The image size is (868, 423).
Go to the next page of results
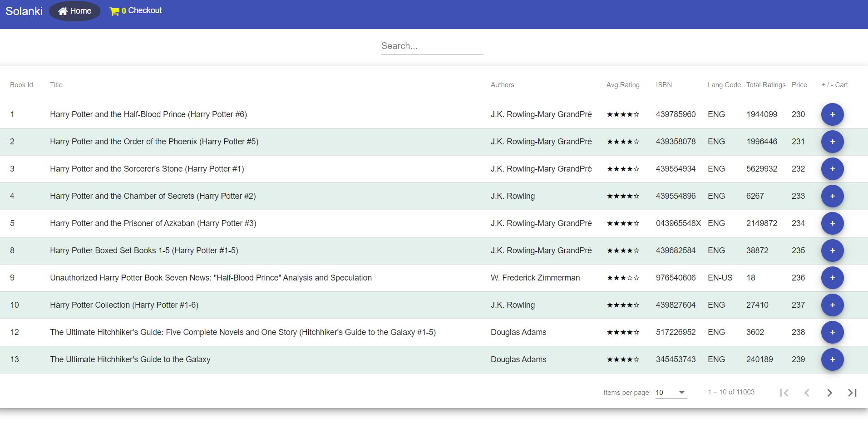tap(829, 393)
